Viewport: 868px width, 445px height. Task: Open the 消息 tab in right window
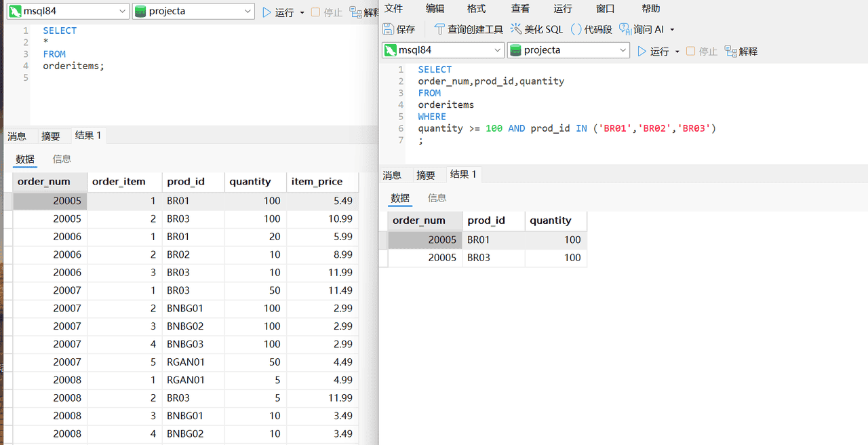tap(392, 175)
